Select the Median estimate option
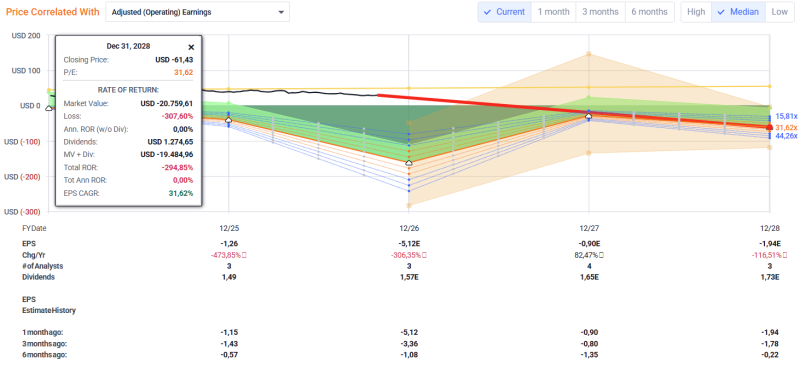This screenshot has width=800, height=365. pyautogui.click(x=738, y=12)
